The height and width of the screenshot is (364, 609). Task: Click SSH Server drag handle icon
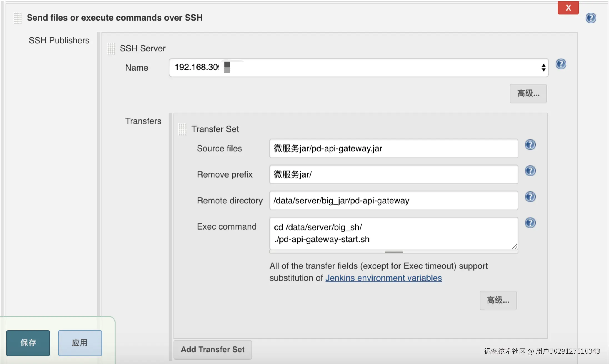[x=111, y=49]
